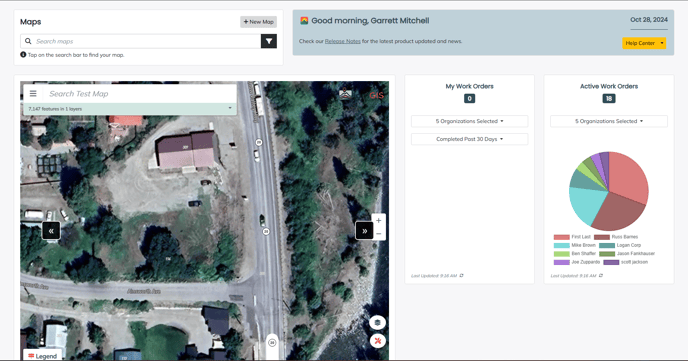Click the layers stack round button on map
Image resolution: width=688 pixels, height=361 pixels.
tap(377, 322)
